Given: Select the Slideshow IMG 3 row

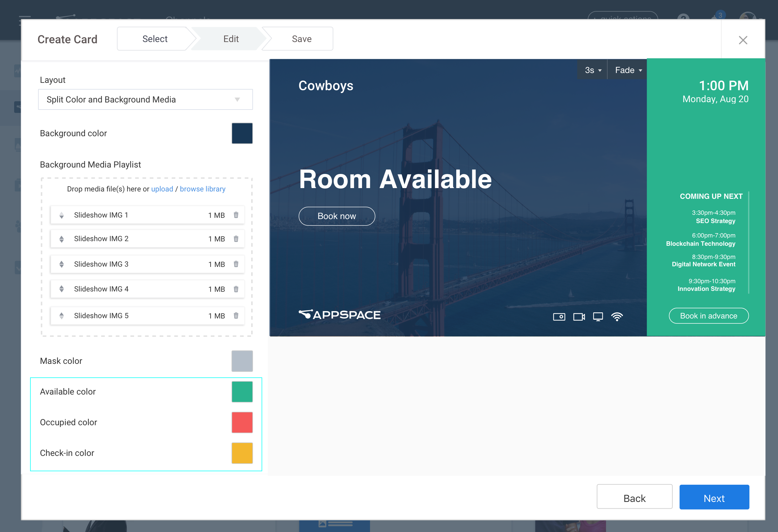Looking at the screenshot, I should (x=147, y=264).
